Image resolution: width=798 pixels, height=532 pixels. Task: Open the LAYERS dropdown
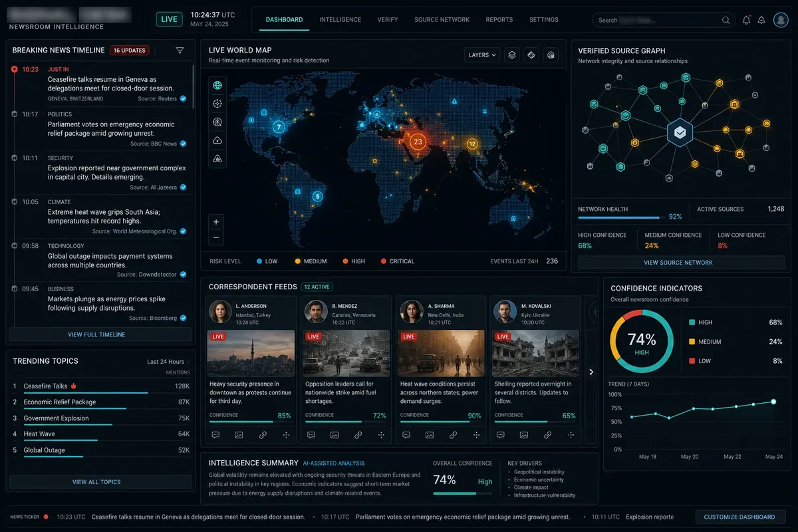pyautogui.click(x=482, y=55)
